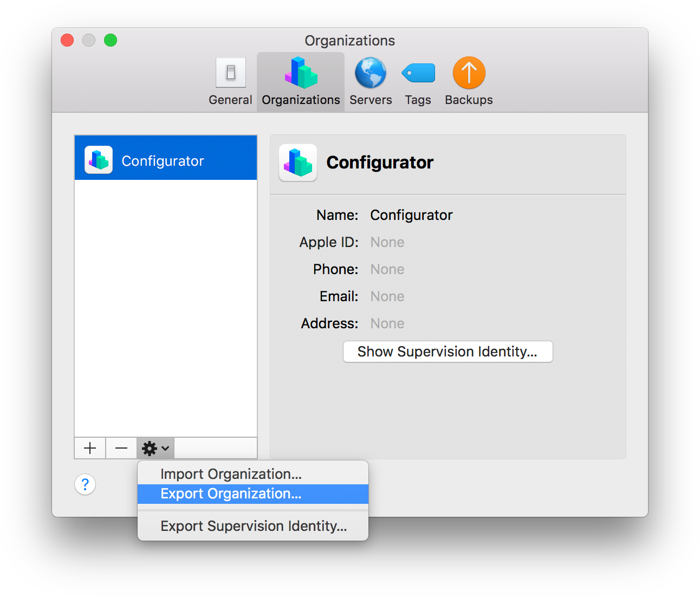Image resolution: width=700 pixels, height=597 pixels.
Task: Remove selected organization with minus button
Action: coord(121,448)
